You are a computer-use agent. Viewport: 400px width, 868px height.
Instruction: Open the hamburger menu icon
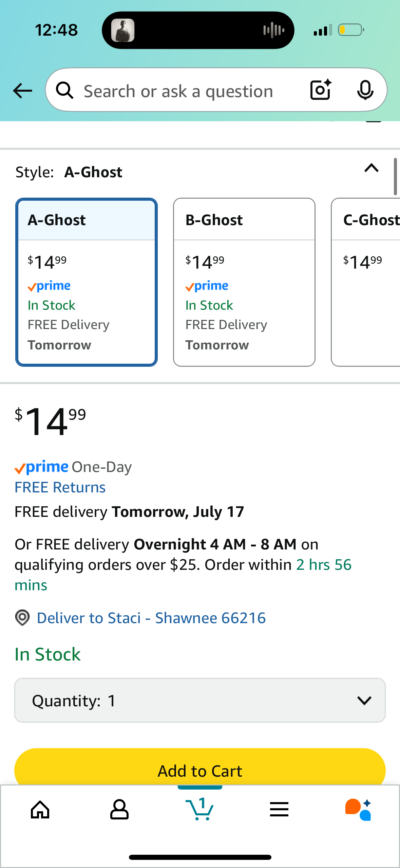(x=279, y=809)
